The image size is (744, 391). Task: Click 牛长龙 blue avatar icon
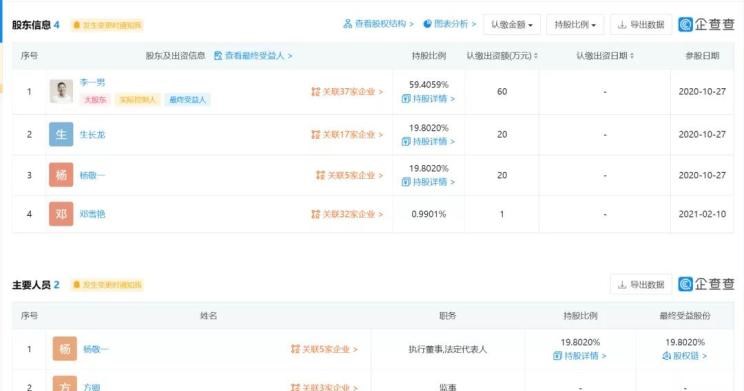click(61, 134)
